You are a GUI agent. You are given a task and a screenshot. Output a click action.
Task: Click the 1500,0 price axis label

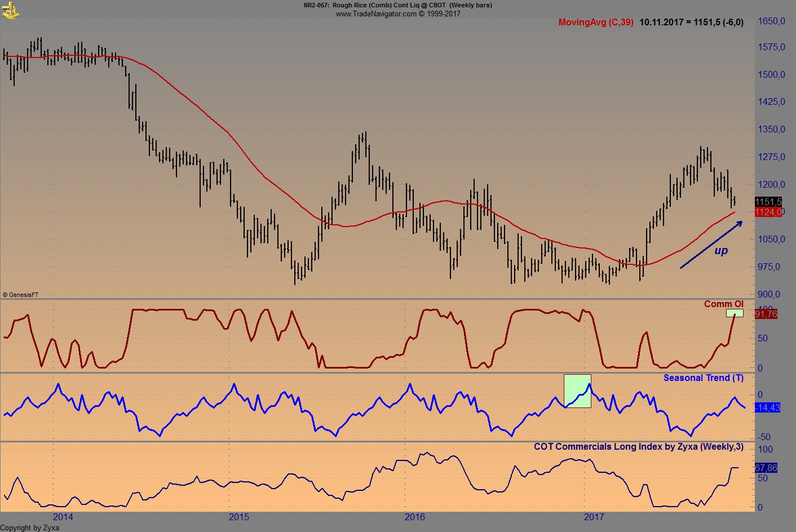pos(771,75)
